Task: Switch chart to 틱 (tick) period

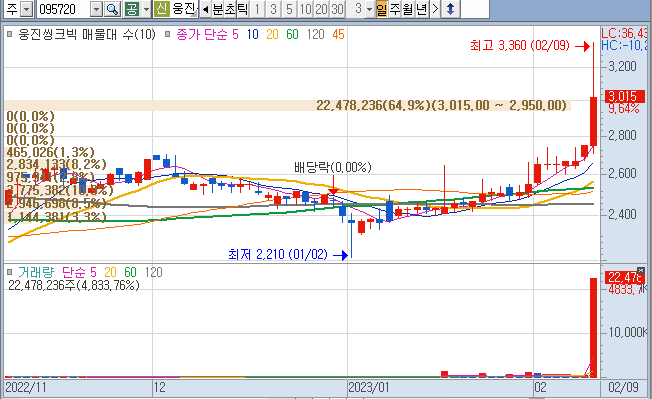Action: click(x=243, y=9)
